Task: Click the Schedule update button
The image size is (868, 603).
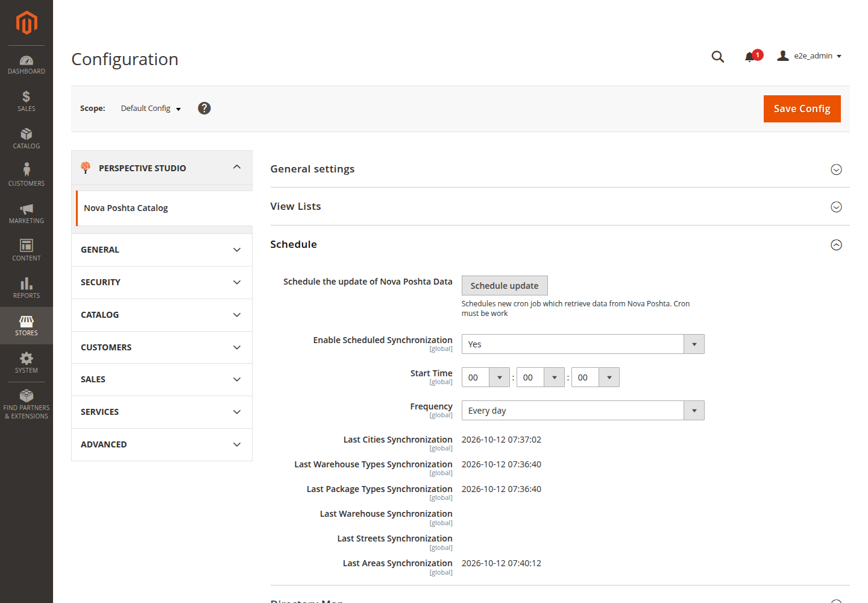Action: tap(505, 286)
